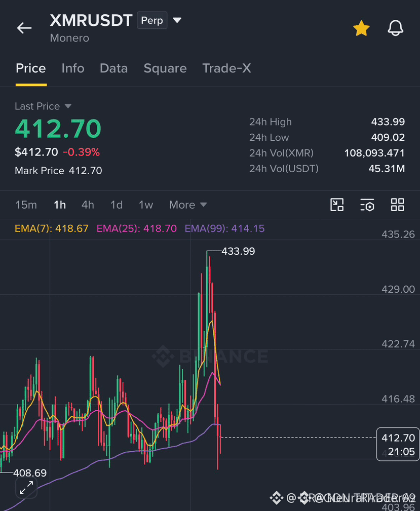
Task: Select the Price tab
Action: (x=31, y=68)
